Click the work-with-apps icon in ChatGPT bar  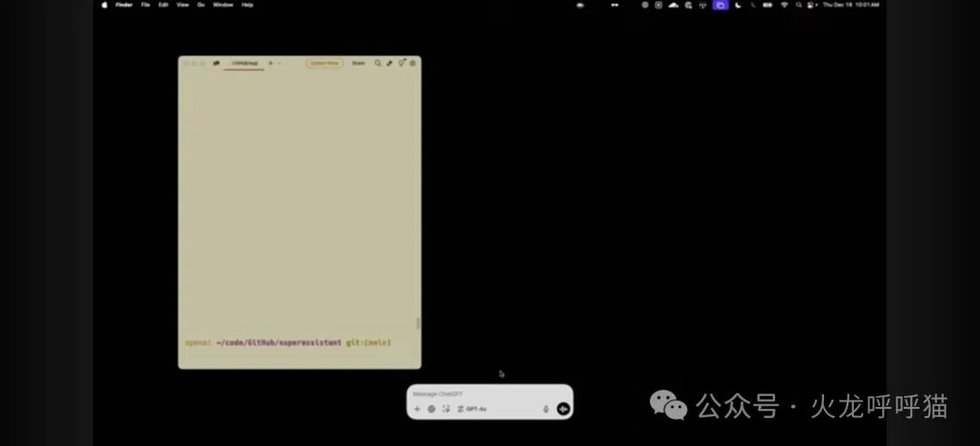tap(446, 409)
